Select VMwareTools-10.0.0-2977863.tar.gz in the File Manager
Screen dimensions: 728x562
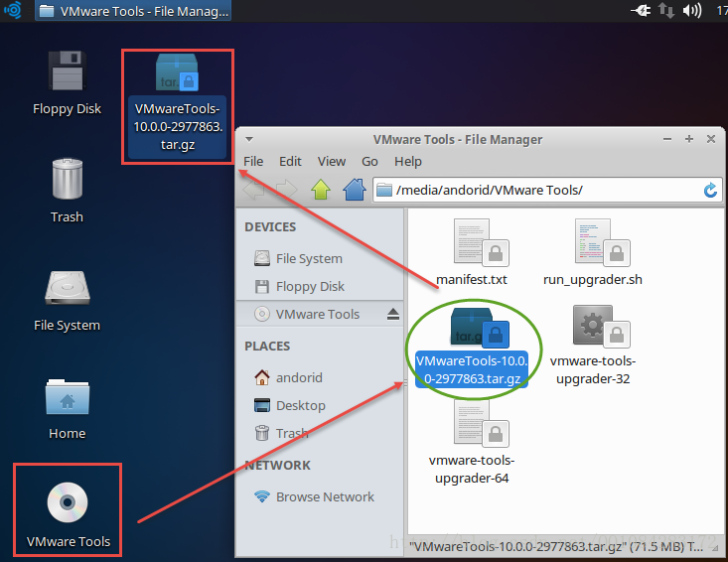point(472,349)
